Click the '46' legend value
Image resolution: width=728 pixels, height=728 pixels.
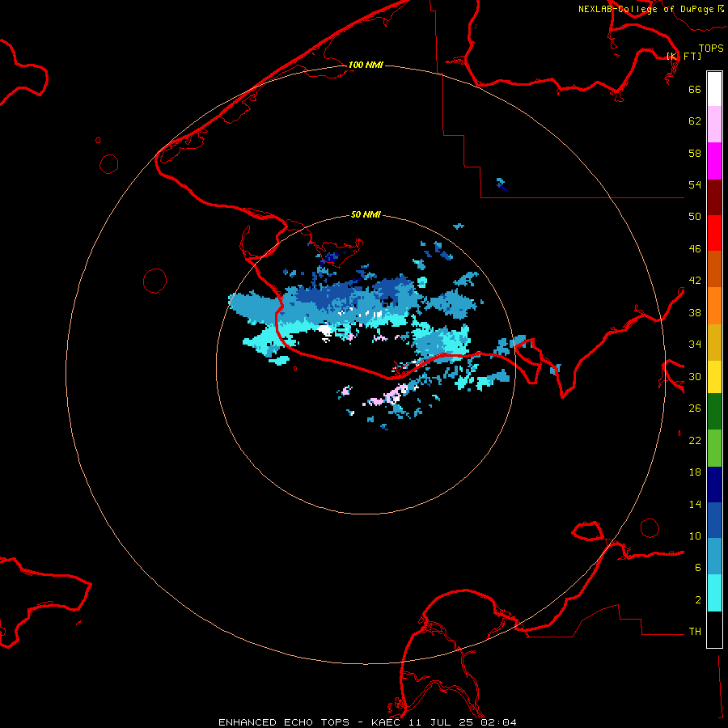695,249
